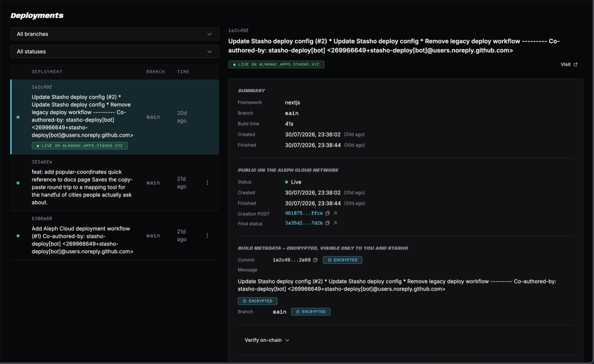Click the Live status value in the Aleph Cloud section
This screenshot has height=364, width=594.
pyautogui.click(x=293, y=182)
